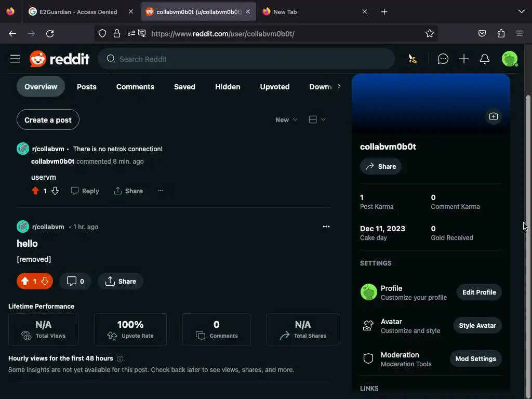Viewport: 532px width, 399px height.
Task: Open Reddit chat messages icon
Action: click(443, 59)
